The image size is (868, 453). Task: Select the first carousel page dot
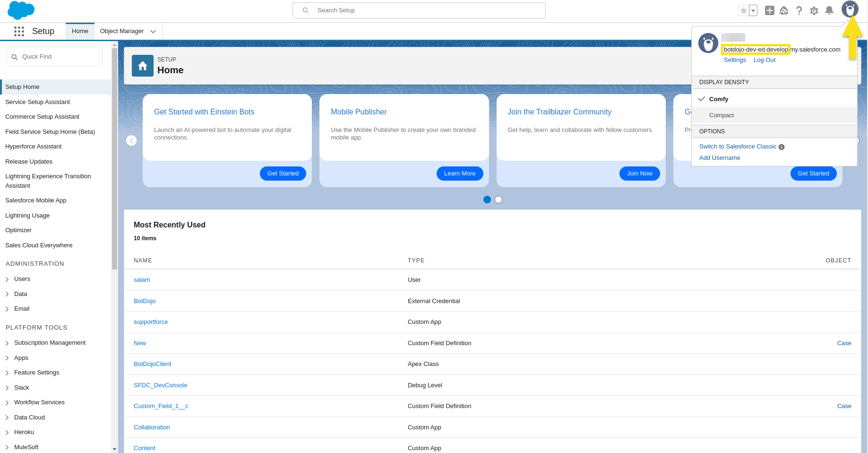[487, 200]
